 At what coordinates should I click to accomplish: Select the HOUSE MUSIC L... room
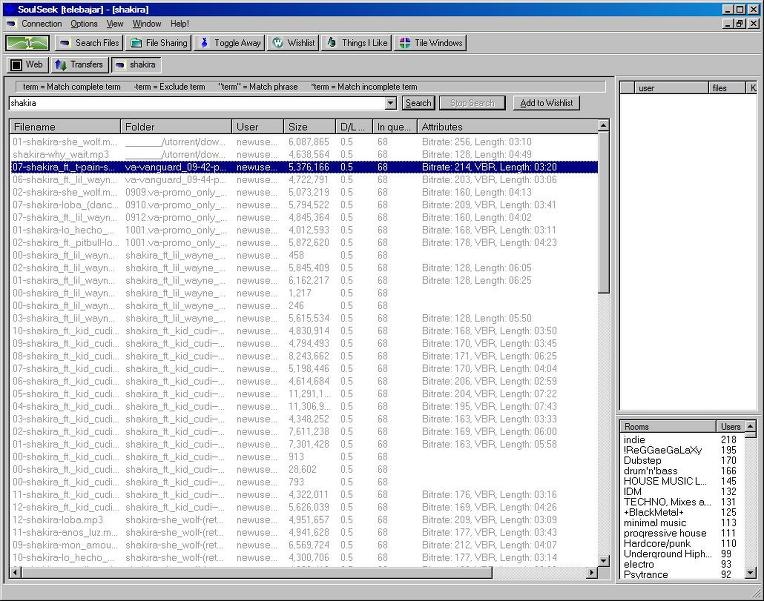pyautogui.click(x=682, y=481)
